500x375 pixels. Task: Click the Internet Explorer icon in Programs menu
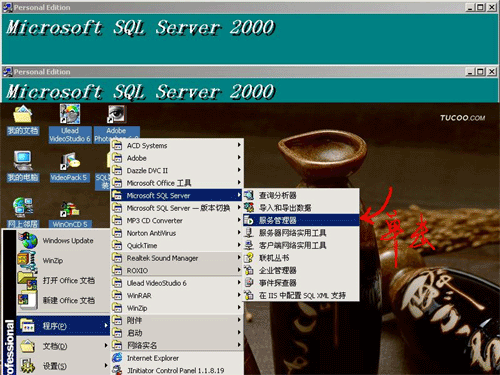click(x=117, y=358)
